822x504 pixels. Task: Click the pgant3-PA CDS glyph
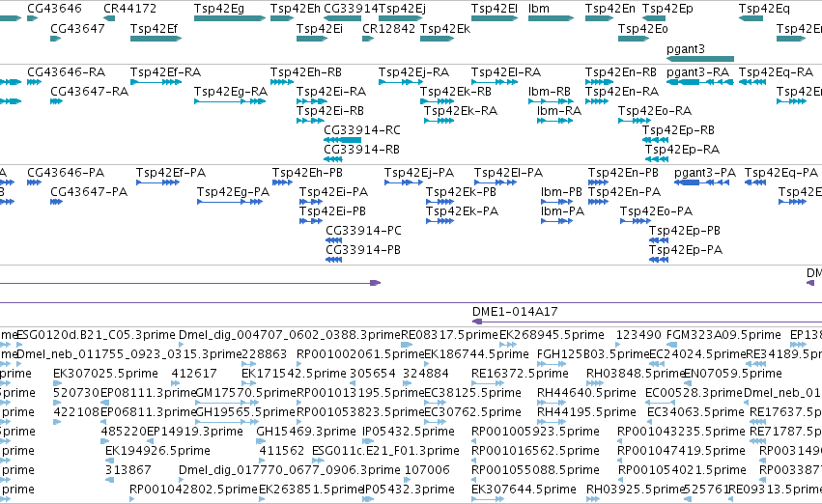pos(701,182)
